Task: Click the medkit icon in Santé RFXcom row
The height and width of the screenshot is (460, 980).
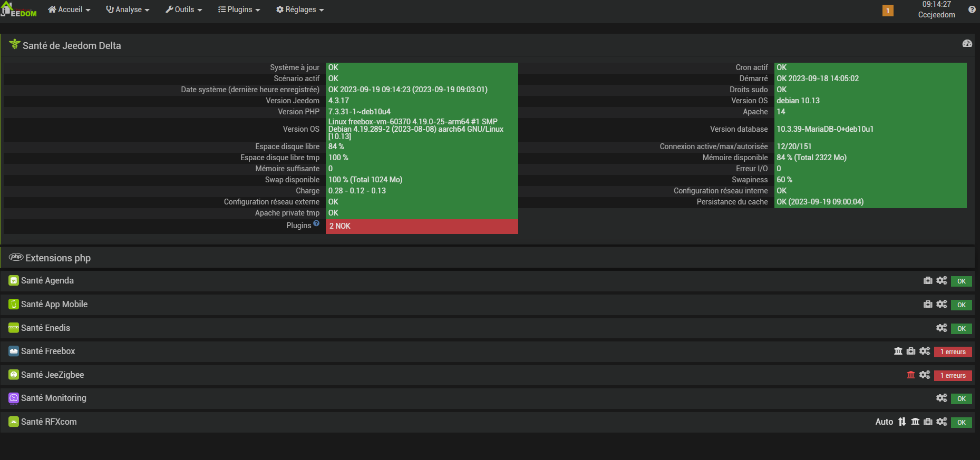Action: (928, 422)
